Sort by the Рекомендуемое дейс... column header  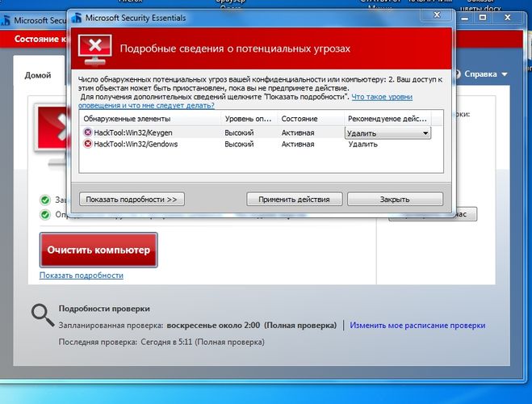(387, 119)
